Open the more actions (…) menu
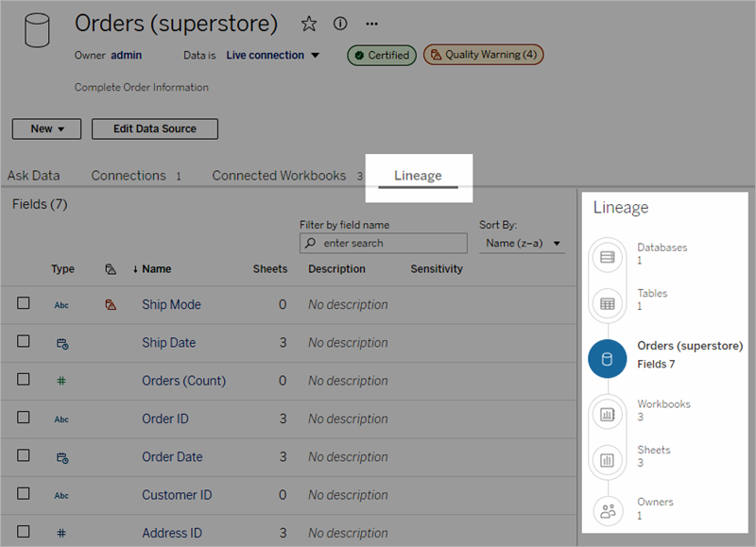The width and height of the screenshot is (756, 547). pyautogui.click(x=370, y=24)
